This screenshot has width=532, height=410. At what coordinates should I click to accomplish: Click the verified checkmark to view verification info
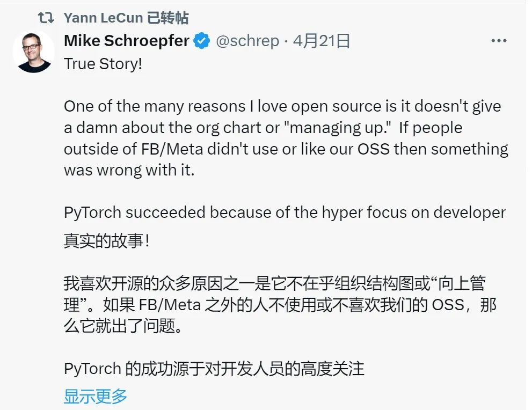(x=201, y=40)
